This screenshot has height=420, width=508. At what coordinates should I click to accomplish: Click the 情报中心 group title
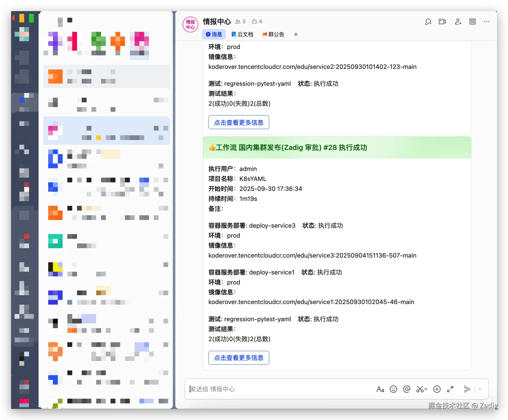coord(217,21)
